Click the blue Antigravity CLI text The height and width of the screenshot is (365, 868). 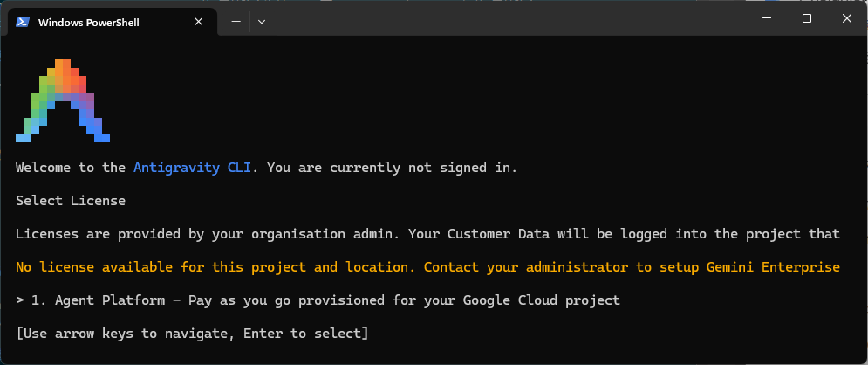[193, 168]
